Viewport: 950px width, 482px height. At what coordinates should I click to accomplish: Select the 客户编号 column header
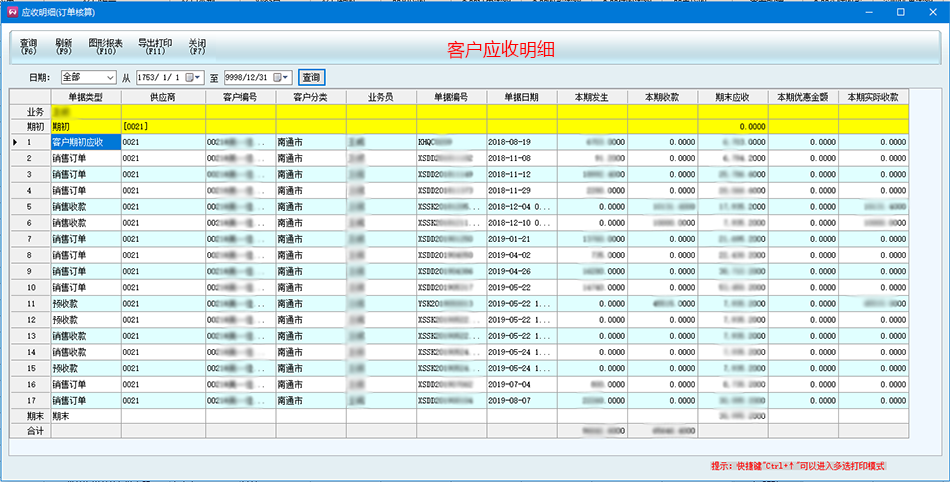click(241, 97)
